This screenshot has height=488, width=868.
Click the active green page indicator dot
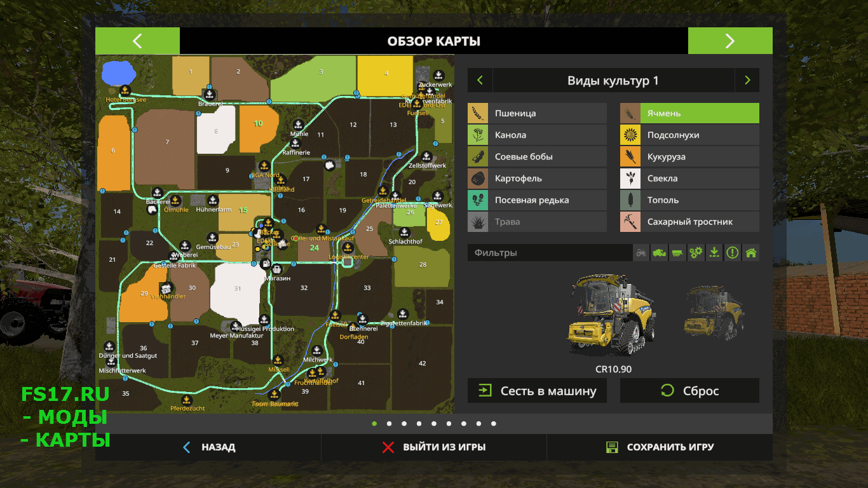pos(374,423)
